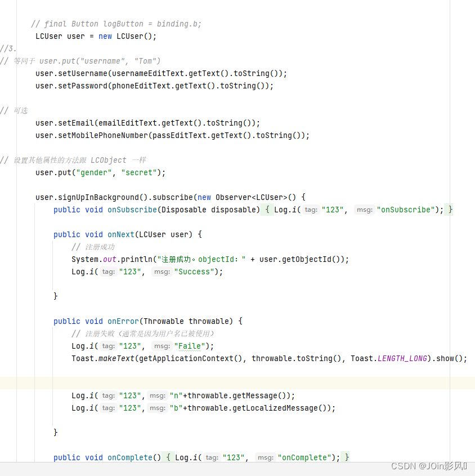Click the 'Disposable disposable' parameter

(209, 210)
